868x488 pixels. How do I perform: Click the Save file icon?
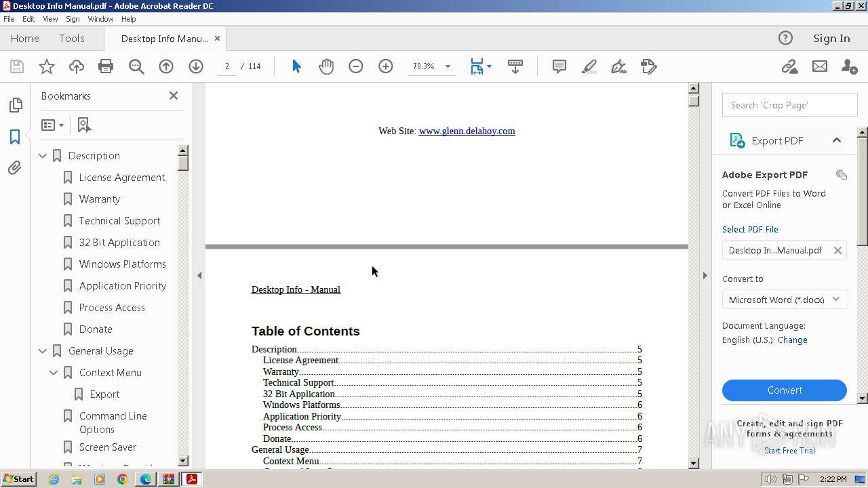tap(17, 66)
